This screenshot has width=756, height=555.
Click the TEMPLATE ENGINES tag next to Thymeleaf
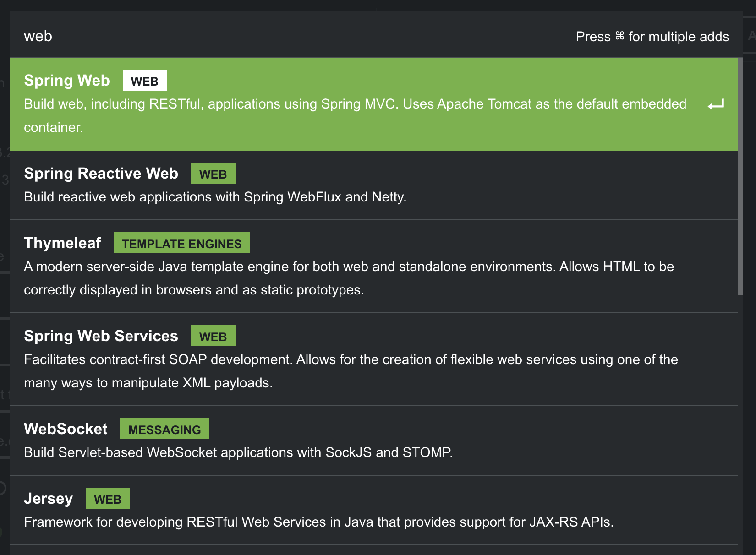[182, 243]
